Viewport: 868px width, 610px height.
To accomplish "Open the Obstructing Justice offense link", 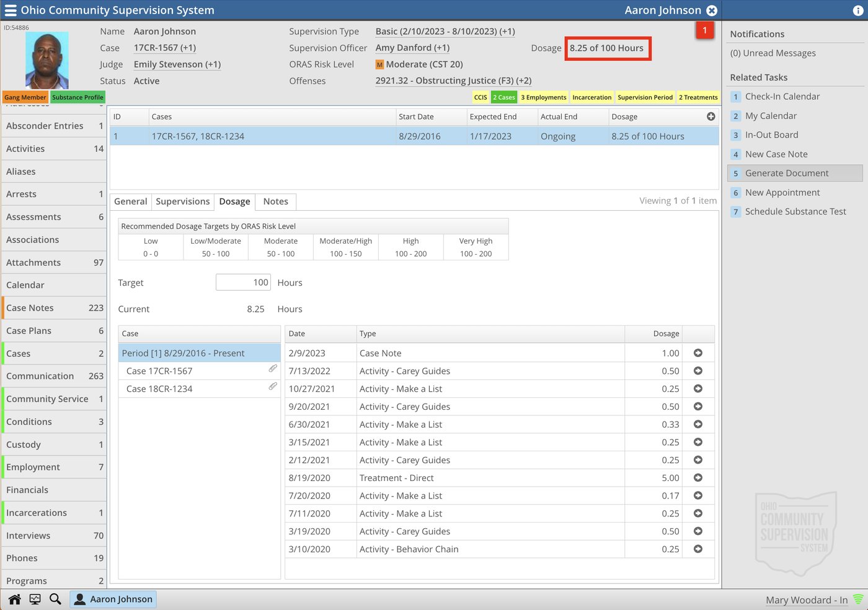I will [453, 81].
